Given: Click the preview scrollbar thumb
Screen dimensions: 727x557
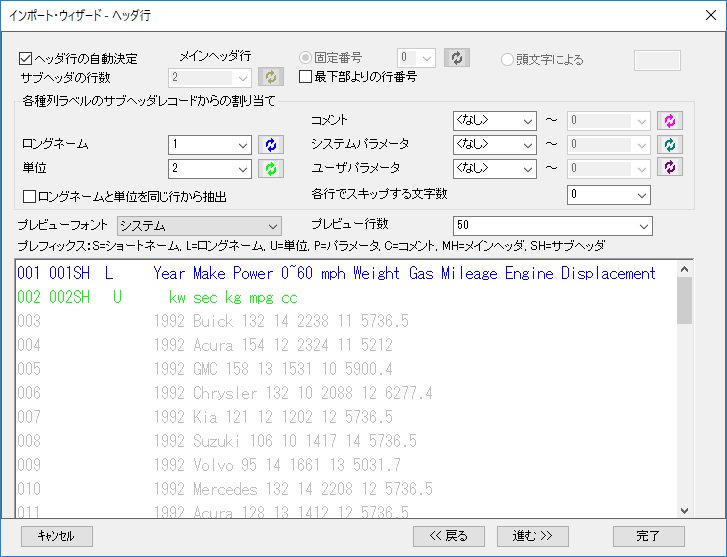Looking at the screenshot, I should (x=685, y=301).
